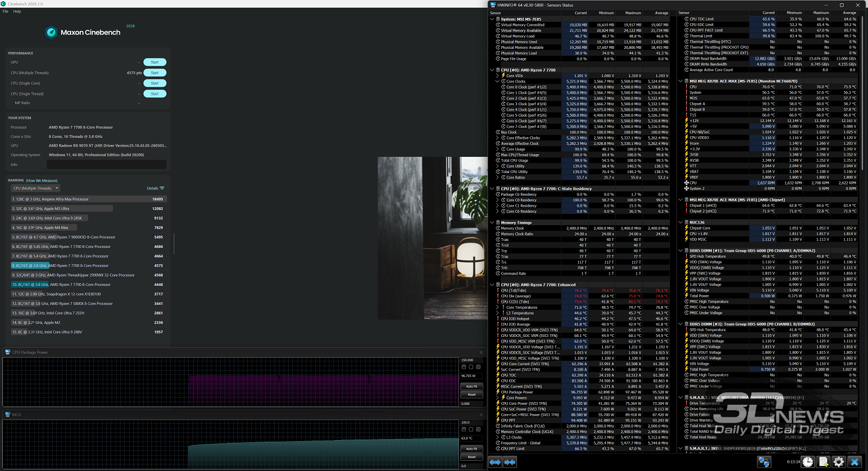Click the collapse columns arrows icon in HWiNFO
This screenshot has height=471, width=868.
point(510,462)
